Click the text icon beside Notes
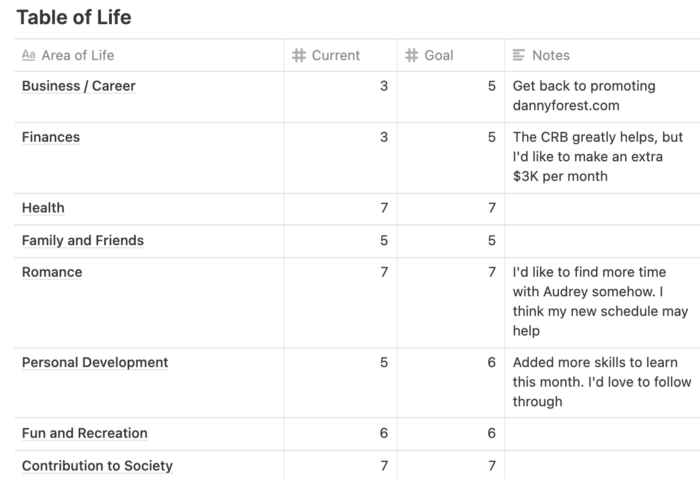The width and height of the screenshot is (700, 479). point(519,55)
